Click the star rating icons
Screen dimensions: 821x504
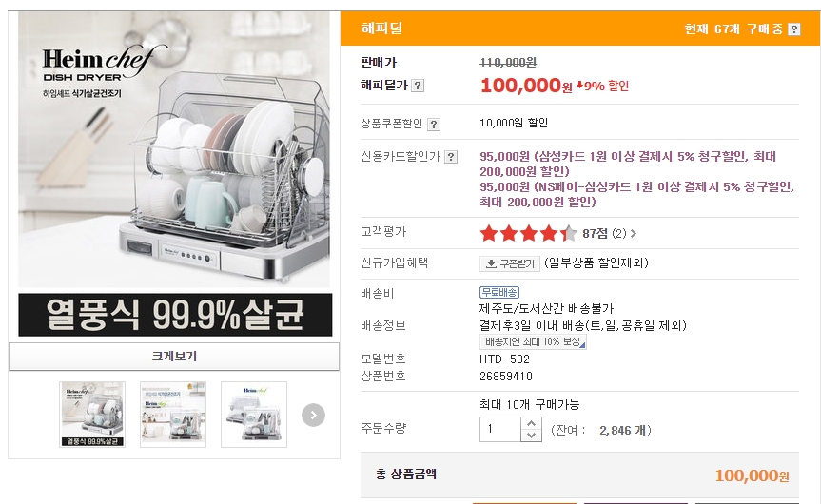click(528, 233)
